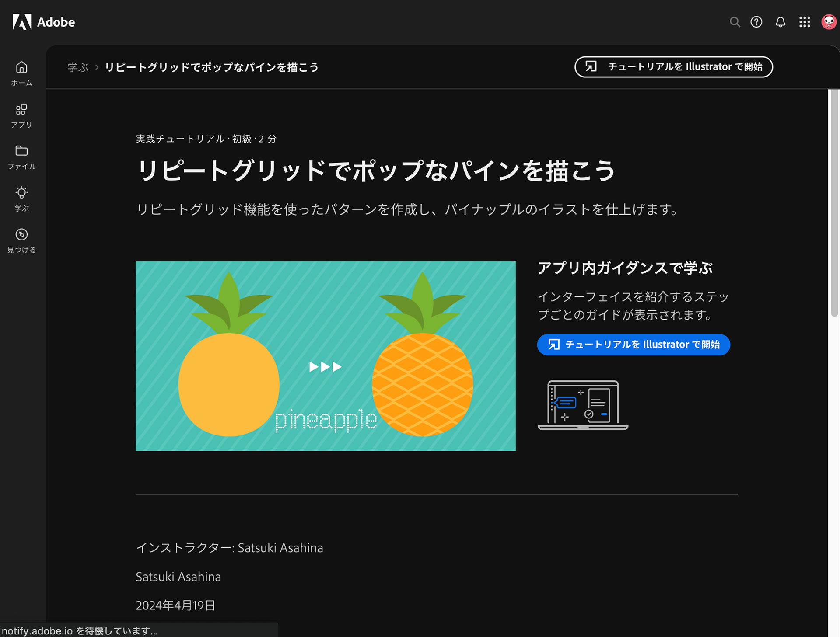
Task: Select 学ぶ in the sidebar
Action: [x=21, y=199]
